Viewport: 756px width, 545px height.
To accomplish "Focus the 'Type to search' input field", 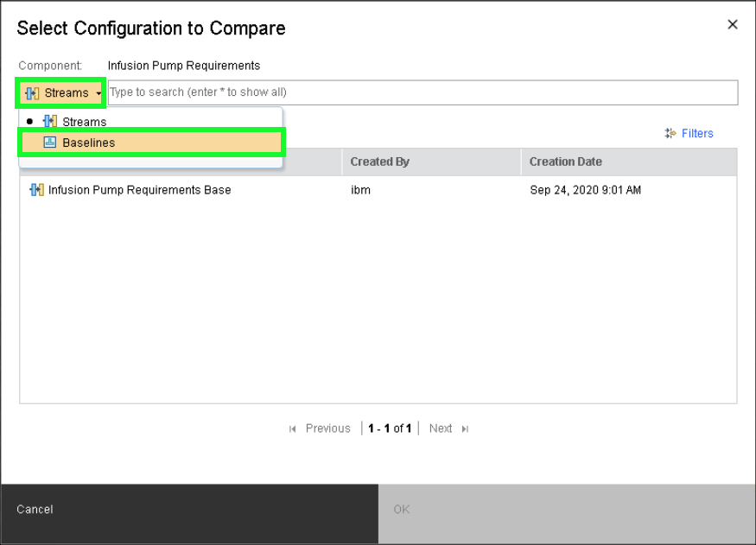I will point(422,92).
